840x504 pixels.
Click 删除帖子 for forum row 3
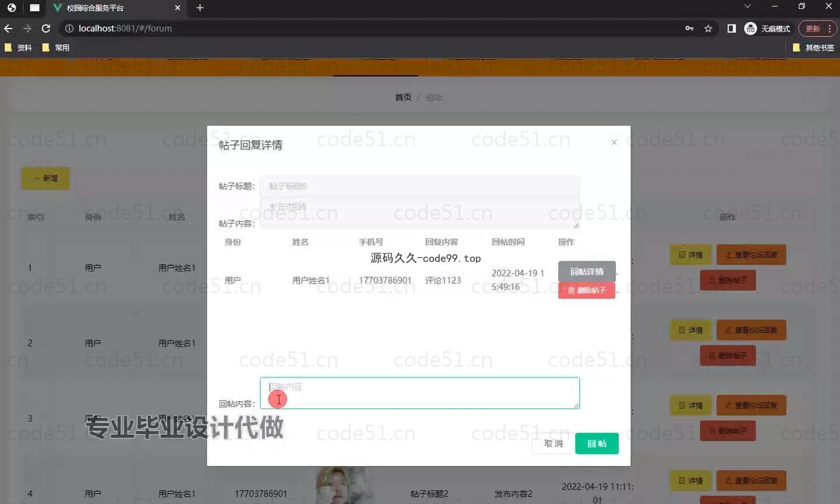(x=727, y=431)
